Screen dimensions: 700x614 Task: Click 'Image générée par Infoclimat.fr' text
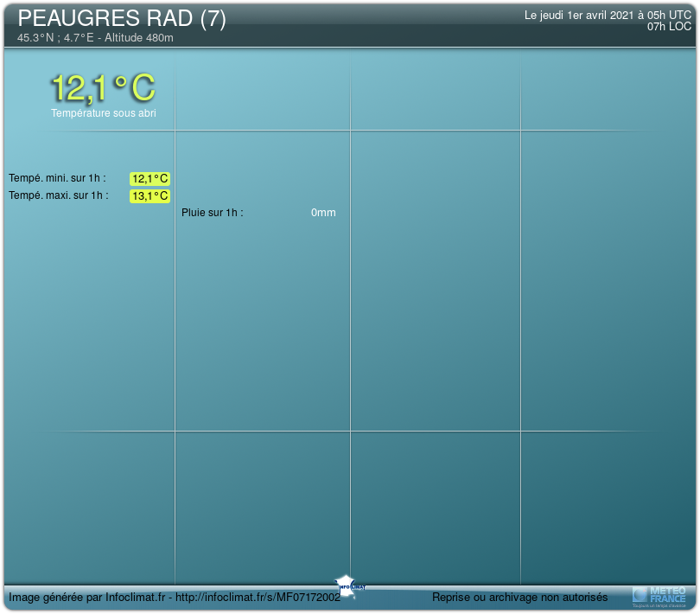tap(86, 598)
